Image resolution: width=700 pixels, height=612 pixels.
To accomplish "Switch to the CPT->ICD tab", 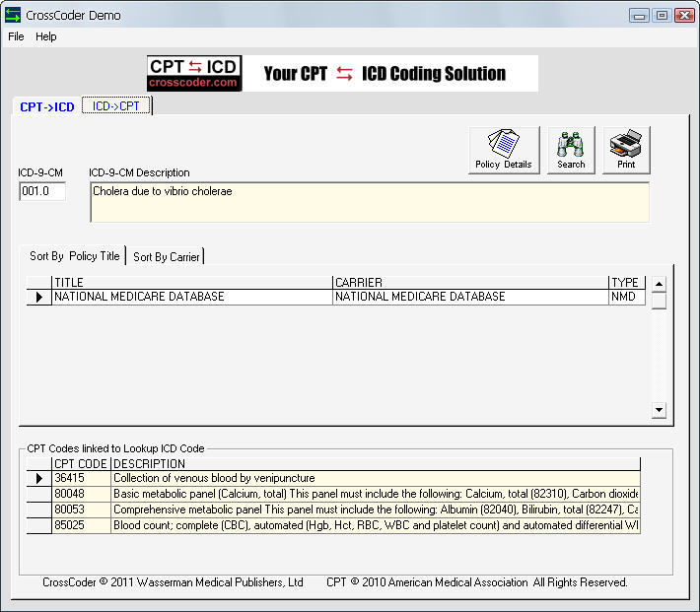I will (47, 106).
